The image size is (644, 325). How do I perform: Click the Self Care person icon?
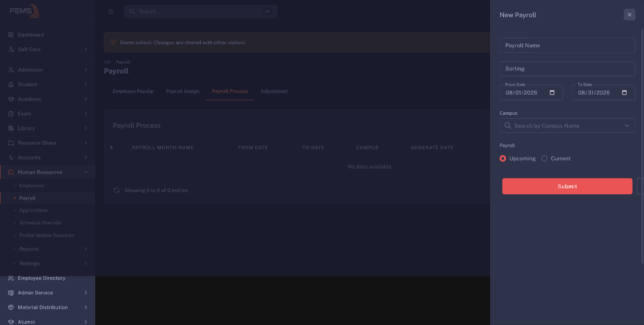(11, 49)
